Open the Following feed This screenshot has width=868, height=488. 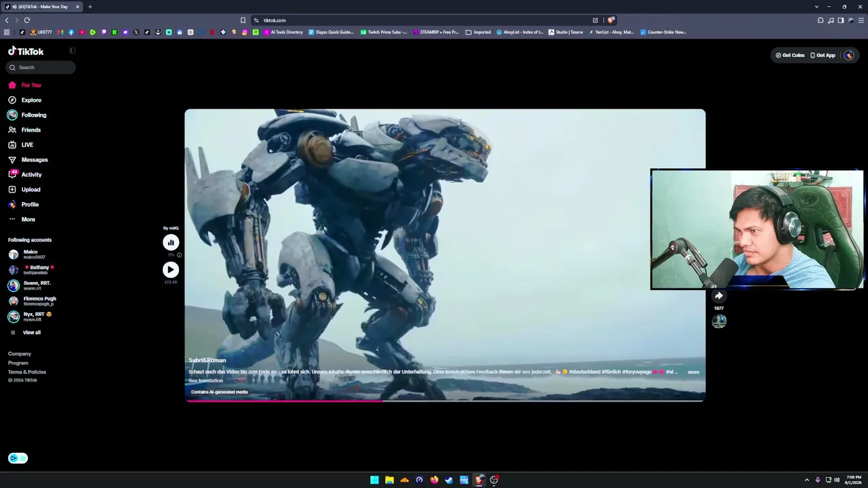click(28, 115)
